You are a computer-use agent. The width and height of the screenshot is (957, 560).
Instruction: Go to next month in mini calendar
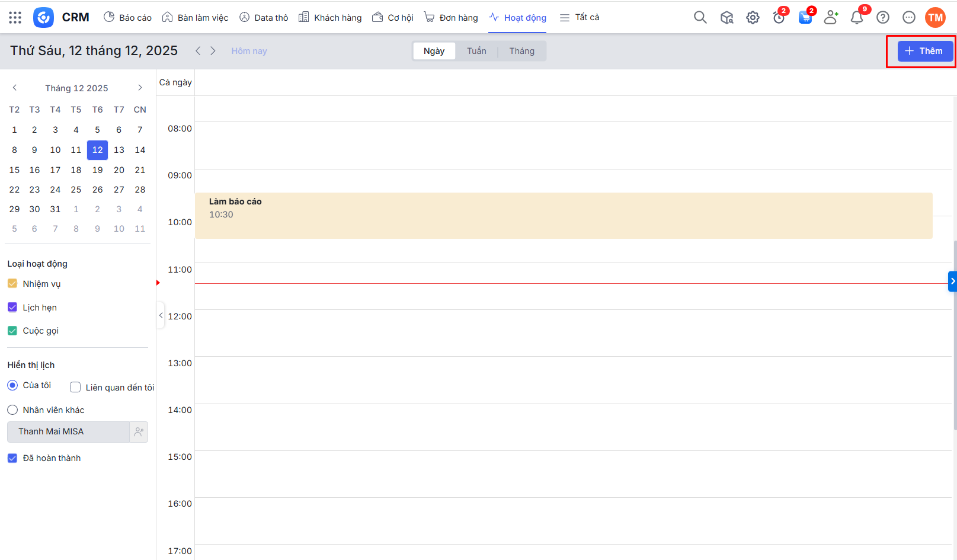[140, 88]
